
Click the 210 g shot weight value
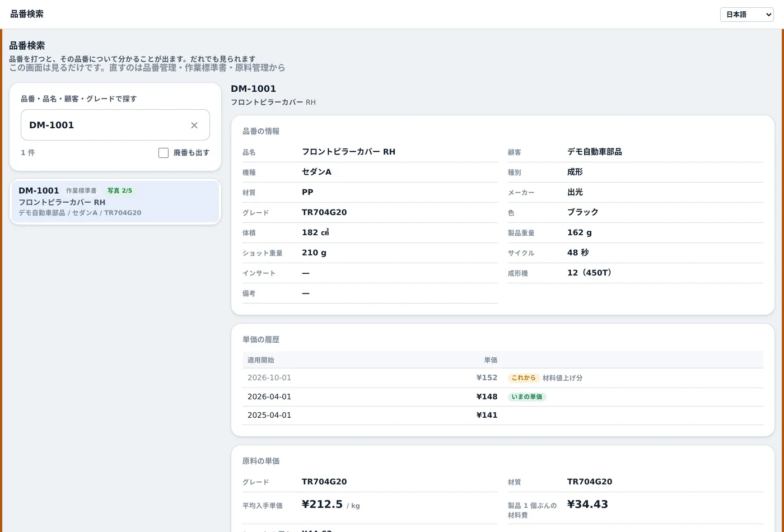(x=314, y=253)
